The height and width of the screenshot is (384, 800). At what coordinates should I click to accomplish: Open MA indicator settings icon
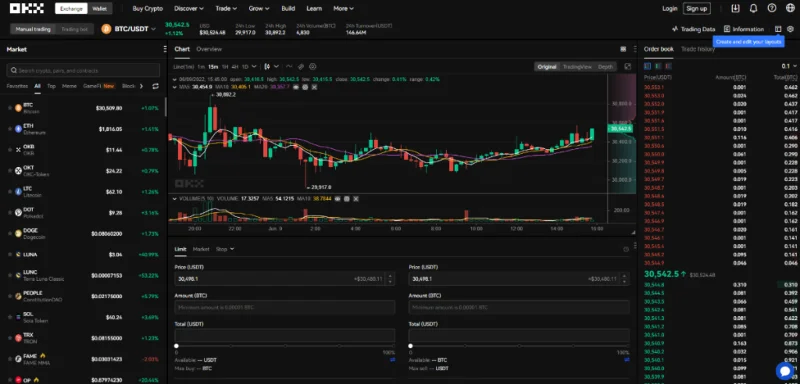click(x=305, y=87)
